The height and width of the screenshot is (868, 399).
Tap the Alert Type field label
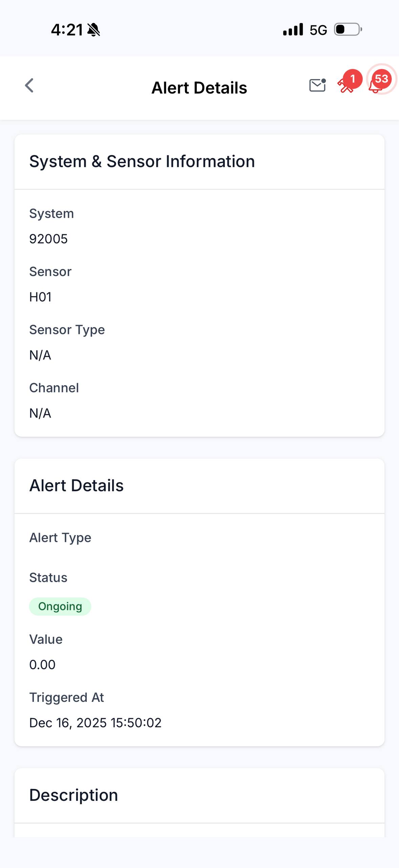pos(60,538)
